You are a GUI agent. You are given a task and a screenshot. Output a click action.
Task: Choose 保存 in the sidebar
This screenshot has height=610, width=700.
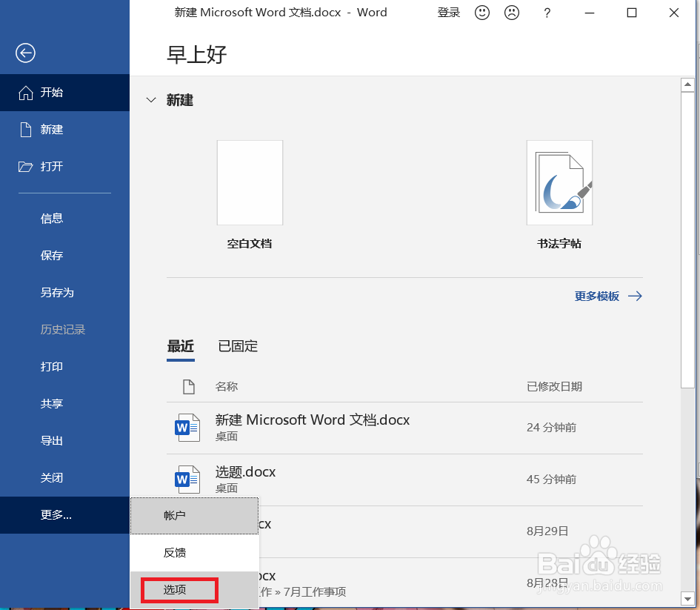pyautogui.click(x=52, y=256)
